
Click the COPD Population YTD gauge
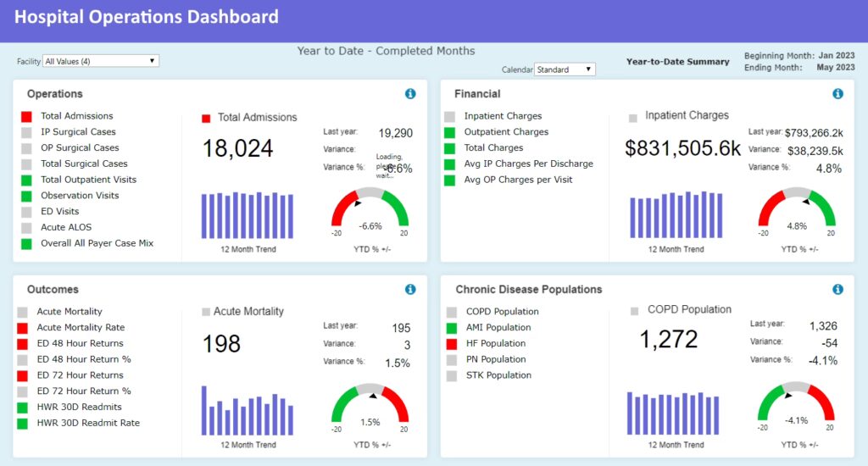click(796, 403)
